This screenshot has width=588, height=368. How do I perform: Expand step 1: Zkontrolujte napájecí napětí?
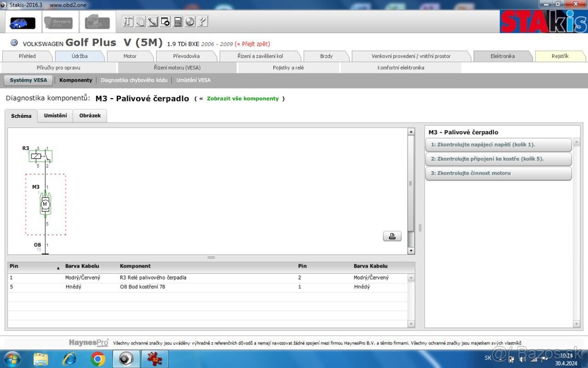tap(498, 145)
